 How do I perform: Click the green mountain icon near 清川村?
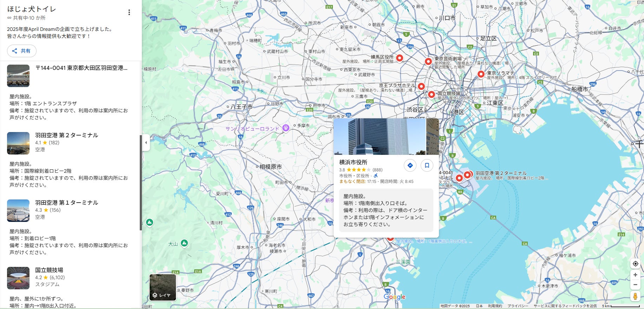coord(150,222)
